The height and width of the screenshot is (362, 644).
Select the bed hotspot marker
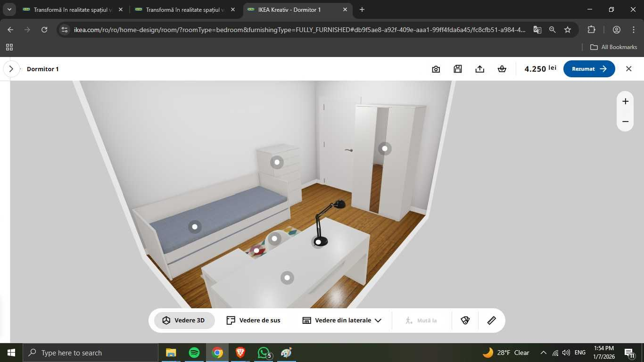pyautogui.click(x=195, y=227)
